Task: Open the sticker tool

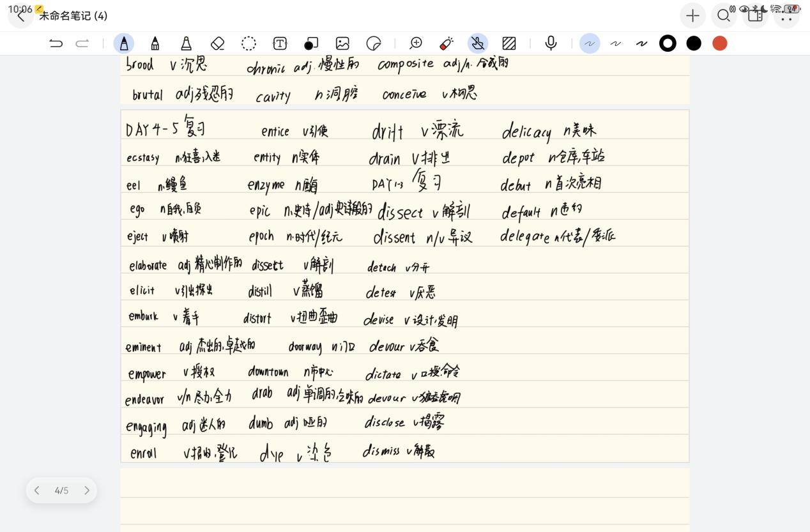Action: [x=374, y=43]
